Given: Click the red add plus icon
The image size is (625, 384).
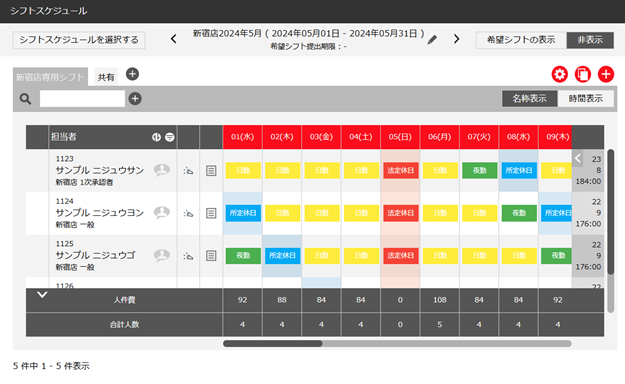Looking at the screenshot, I should pyautogui.click(x=606, y=75).
